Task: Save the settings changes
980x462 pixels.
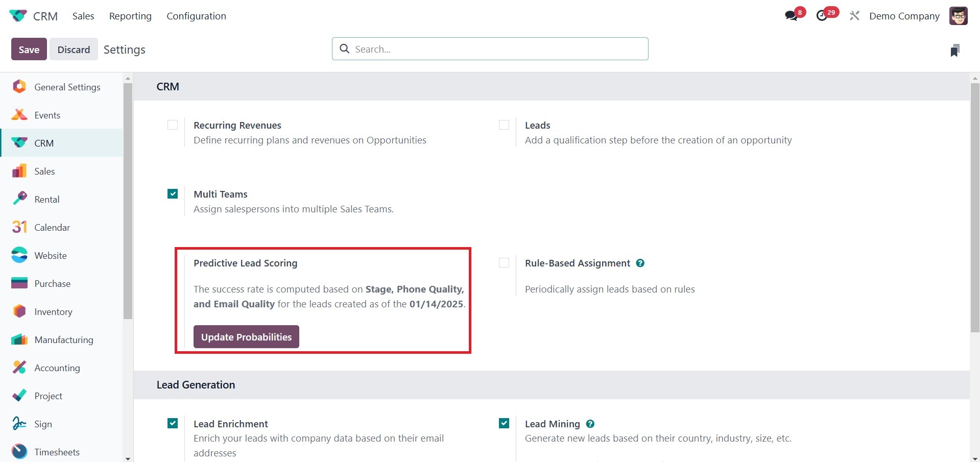Action: [29, 50]
